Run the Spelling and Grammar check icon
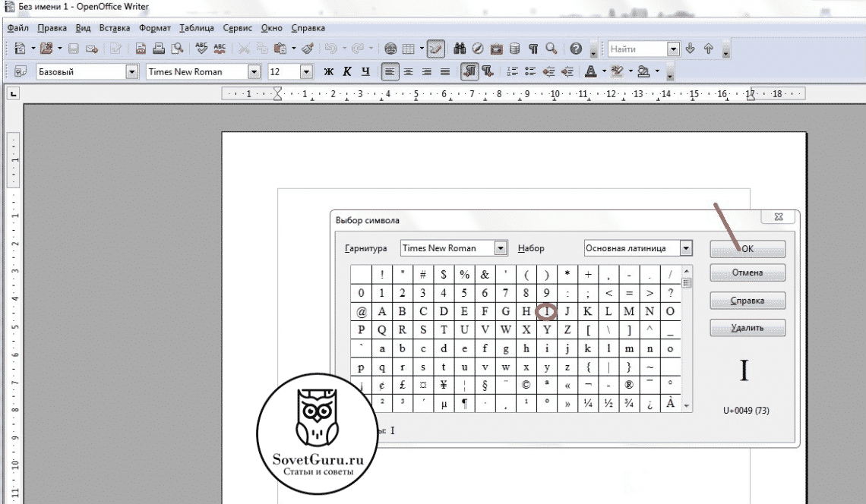This screenshot has height=504, width=866. point(201,49)
